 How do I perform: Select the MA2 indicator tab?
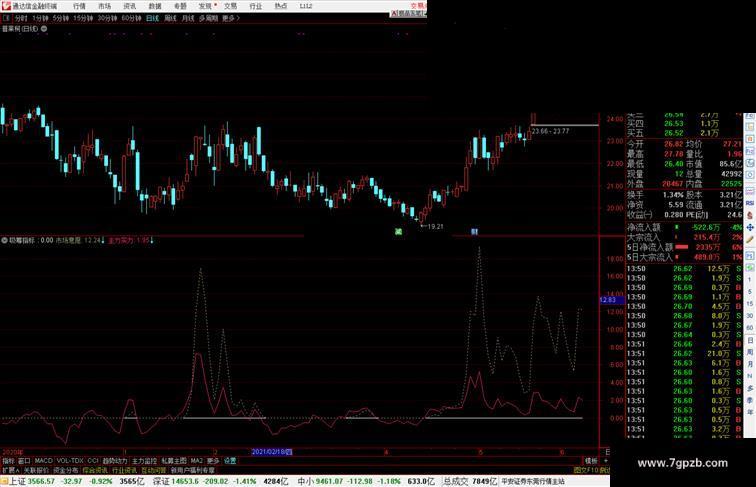point(197,461)
